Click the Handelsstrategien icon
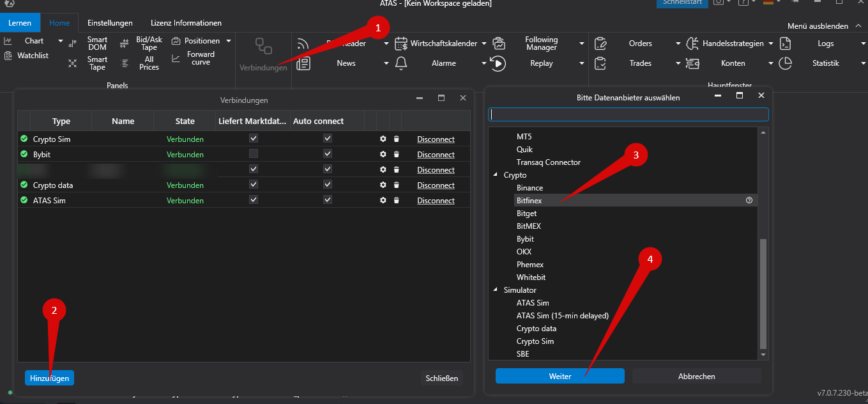The width and height of the screenshot is (868, 404). tap(692, 43)
